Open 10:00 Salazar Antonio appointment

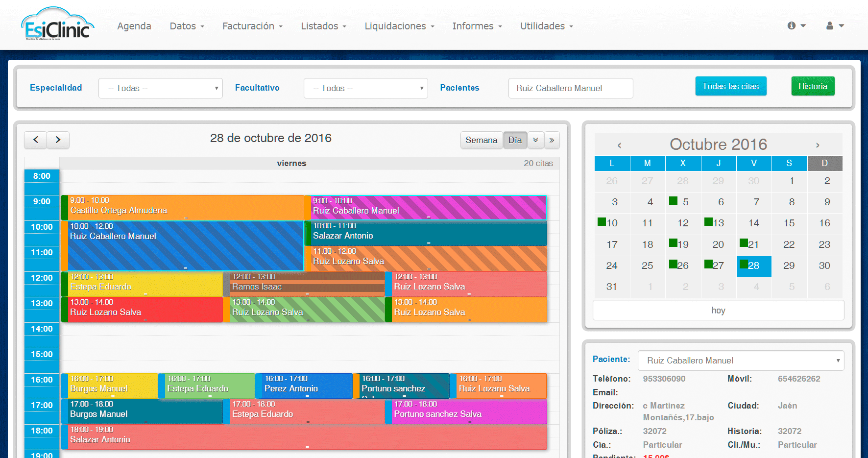(x=426, y=233)
